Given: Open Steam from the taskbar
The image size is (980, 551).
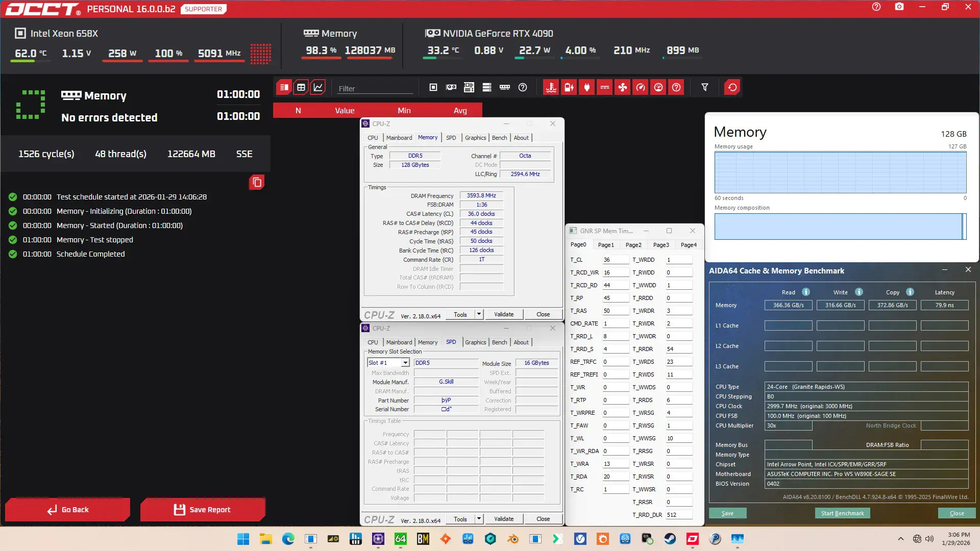Looking at the screenshot, I should [670, 539].
